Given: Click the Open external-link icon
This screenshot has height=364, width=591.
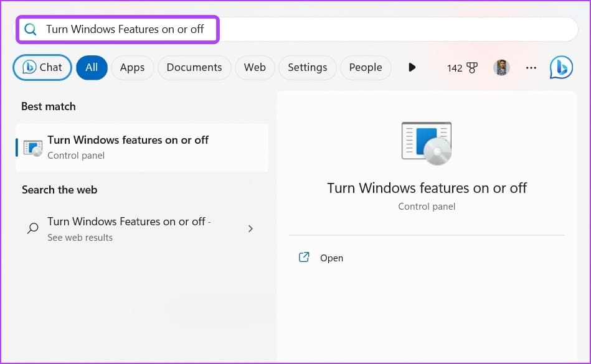Looking at the screenshot, I should coord(304,257).
